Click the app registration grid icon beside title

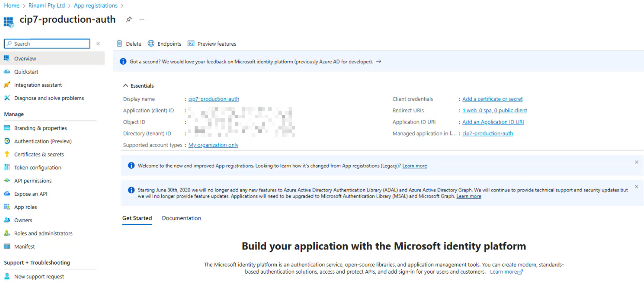pos(8,22)
